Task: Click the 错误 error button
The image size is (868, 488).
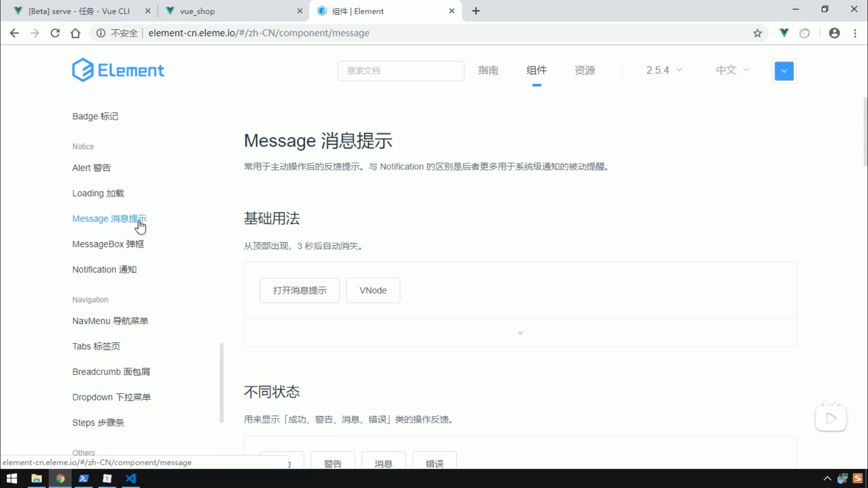Action: [434, 460]
